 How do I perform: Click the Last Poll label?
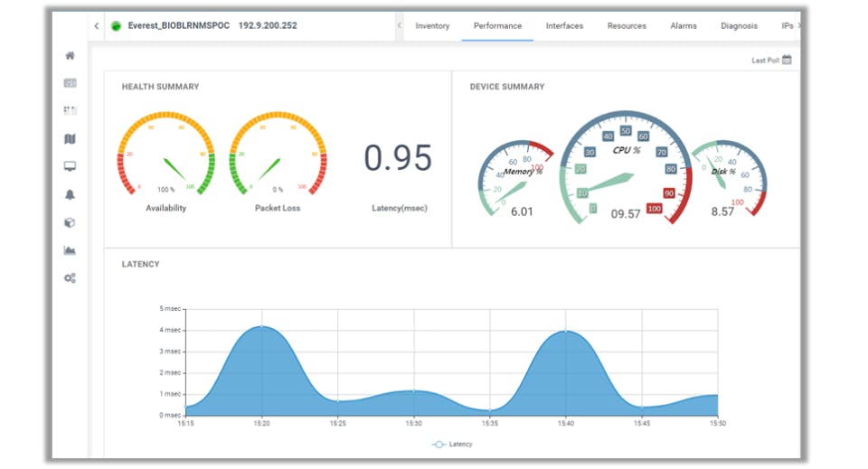[765, 61]
